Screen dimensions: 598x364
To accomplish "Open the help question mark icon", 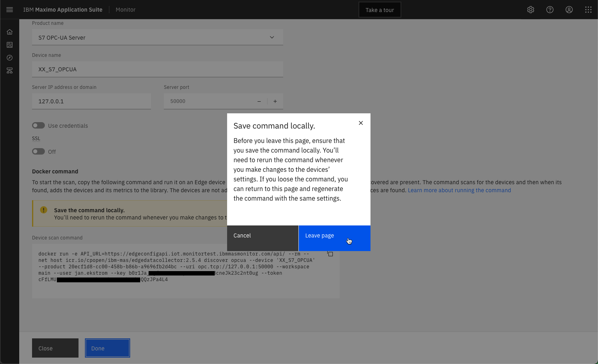I will [x=550, y=10].
